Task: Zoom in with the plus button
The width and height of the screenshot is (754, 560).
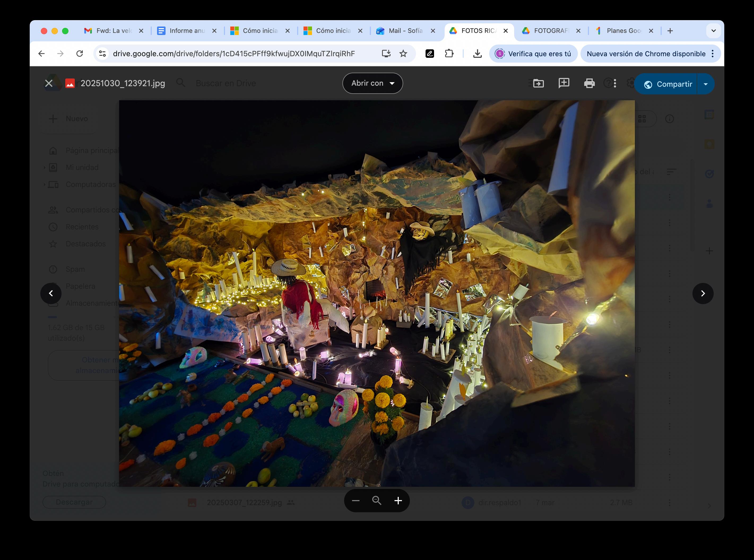Action: pos(398,501)
